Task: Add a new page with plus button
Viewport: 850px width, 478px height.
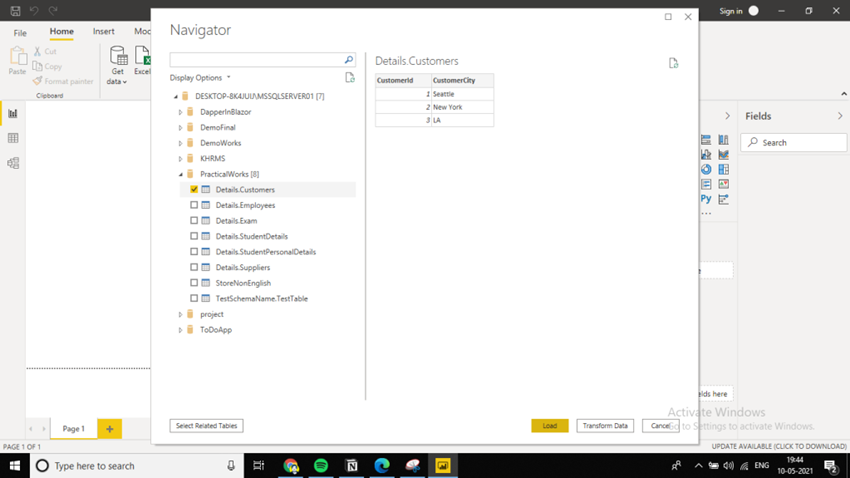Action: tap(110, 429)
